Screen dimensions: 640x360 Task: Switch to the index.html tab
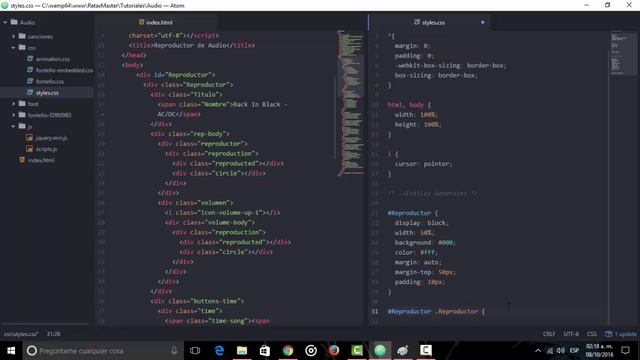click(x=156, y=22)
